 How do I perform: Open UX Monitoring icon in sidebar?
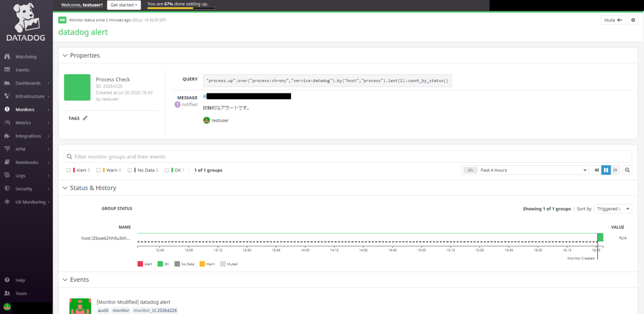[x=7, y=202]
